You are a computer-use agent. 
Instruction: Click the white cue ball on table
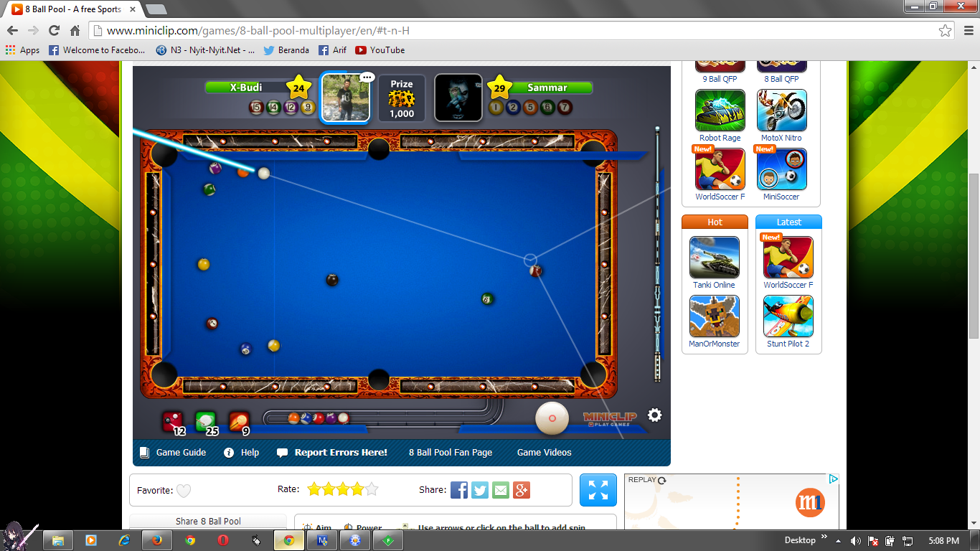264,173
